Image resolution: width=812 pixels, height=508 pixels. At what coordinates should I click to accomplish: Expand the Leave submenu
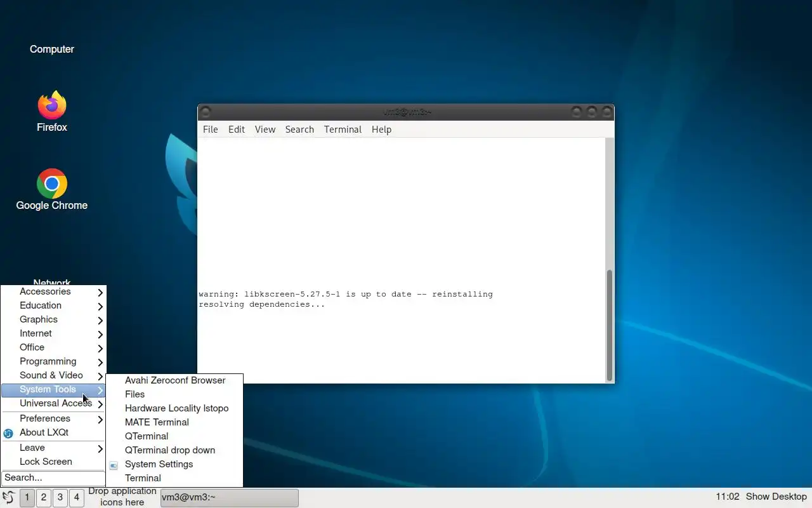click(53, 448)
